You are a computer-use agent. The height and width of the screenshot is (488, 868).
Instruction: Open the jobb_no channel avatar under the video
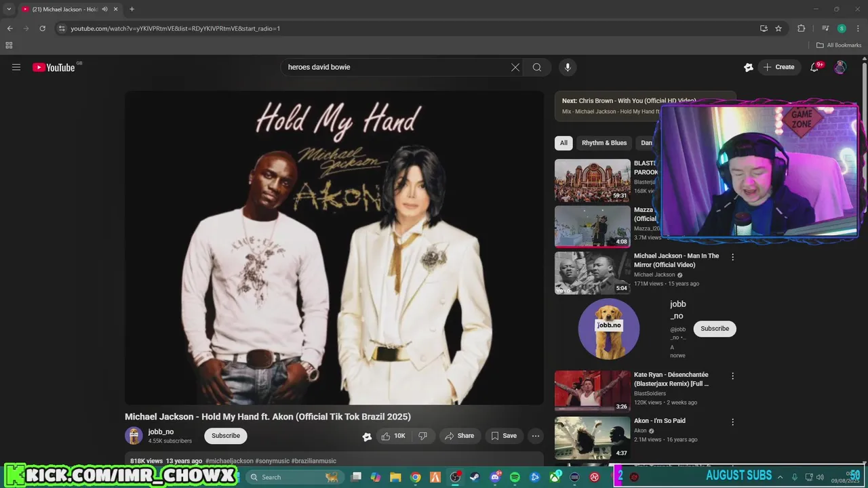[x=134, y=436]
